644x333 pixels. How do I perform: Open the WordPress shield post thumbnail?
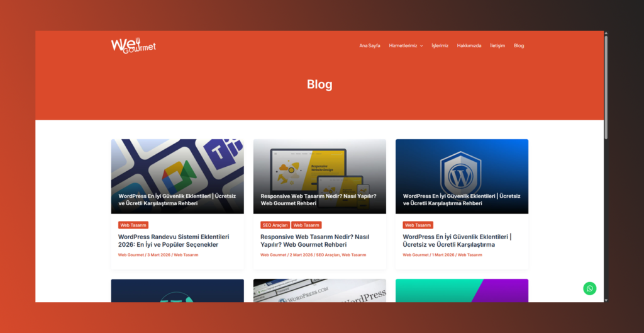click(x=462, y=176)
